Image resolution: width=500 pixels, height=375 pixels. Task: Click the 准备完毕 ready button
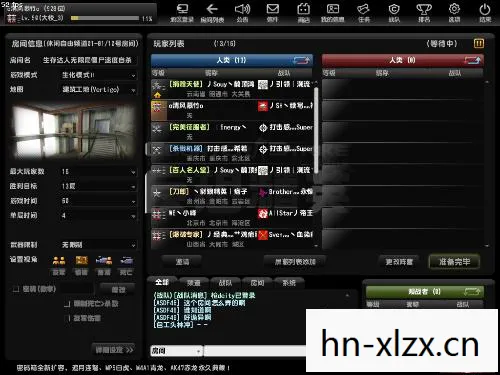point(454,262)
